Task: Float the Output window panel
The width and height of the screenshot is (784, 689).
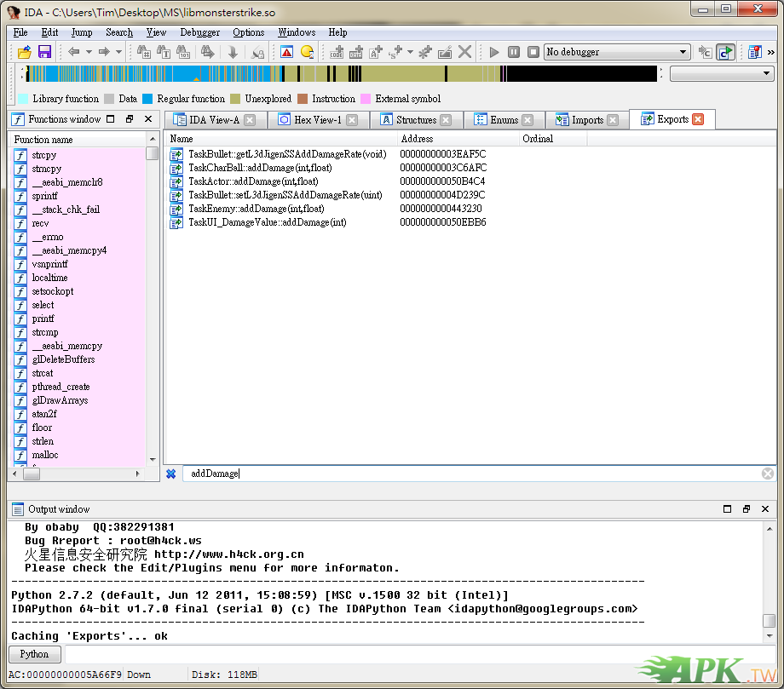Action: click(x=747, y=509)
